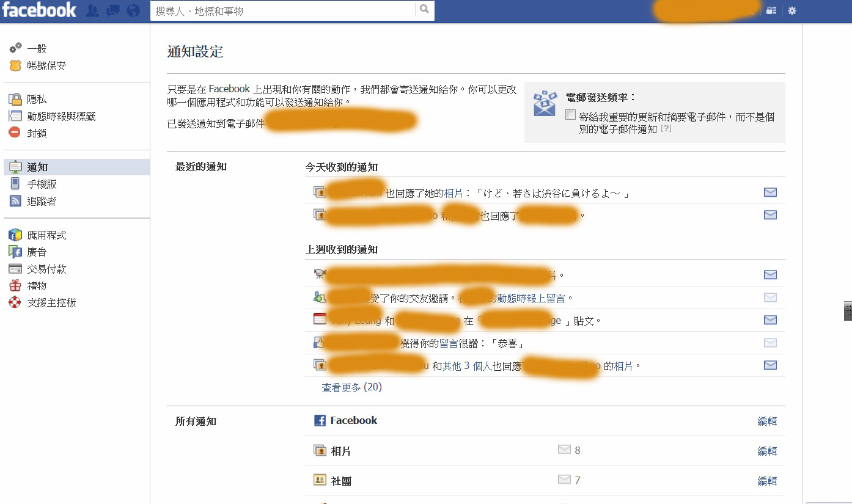
Task: Click the [?] help link for email frequency
Action: [666, 128]
